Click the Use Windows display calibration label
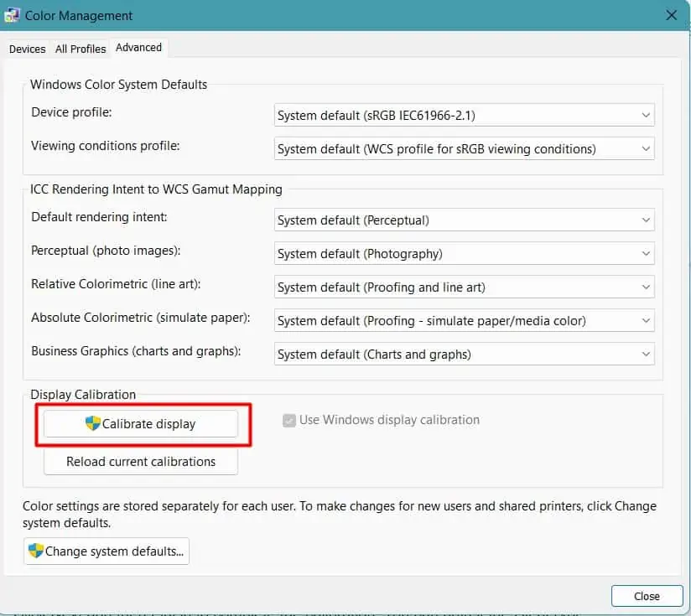This screenshot has height=616, width=691. click(x=389, y=420)
